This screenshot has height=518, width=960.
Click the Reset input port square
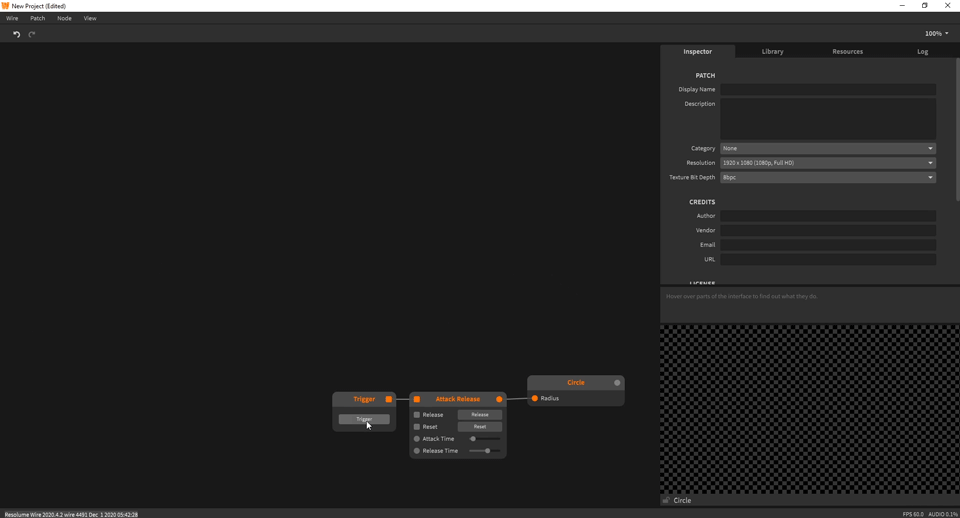[417, 427]
